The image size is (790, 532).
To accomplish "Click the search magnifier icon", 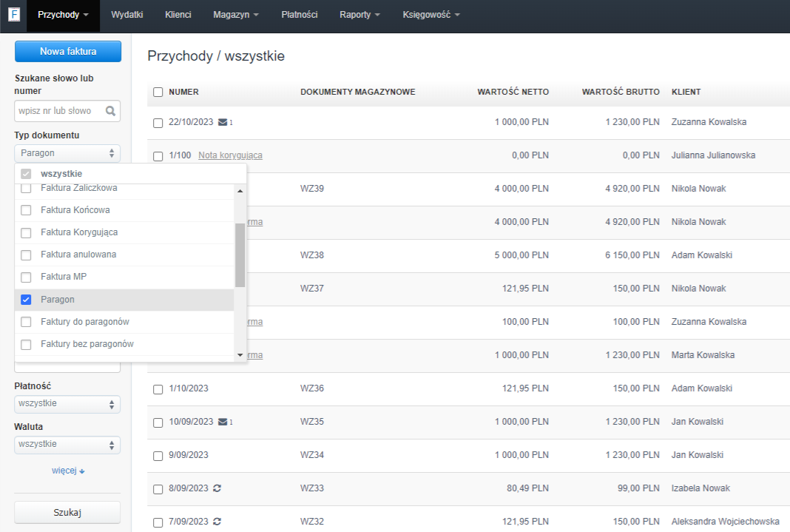I will (110, 111).
